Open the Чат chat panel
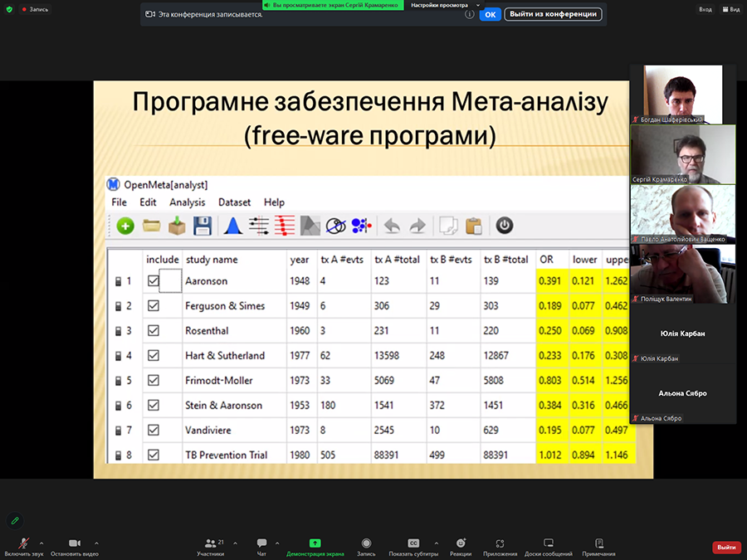Viewport: 747px width, 560px height. (261, 547)
